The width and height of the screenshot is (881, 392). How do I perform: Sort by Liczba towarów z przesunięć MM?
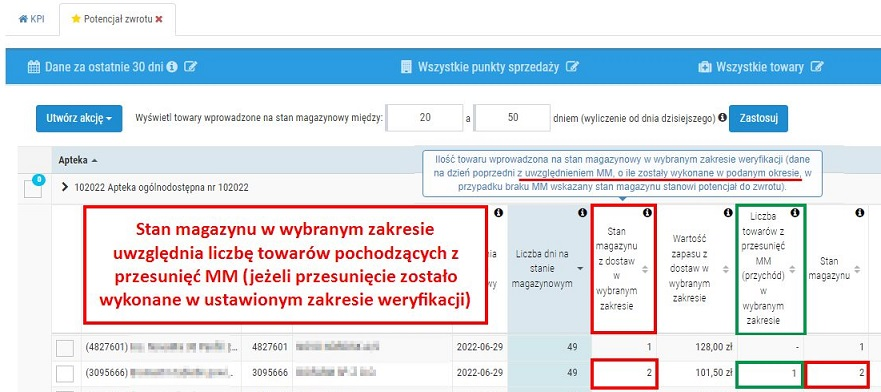click(793, 269)
